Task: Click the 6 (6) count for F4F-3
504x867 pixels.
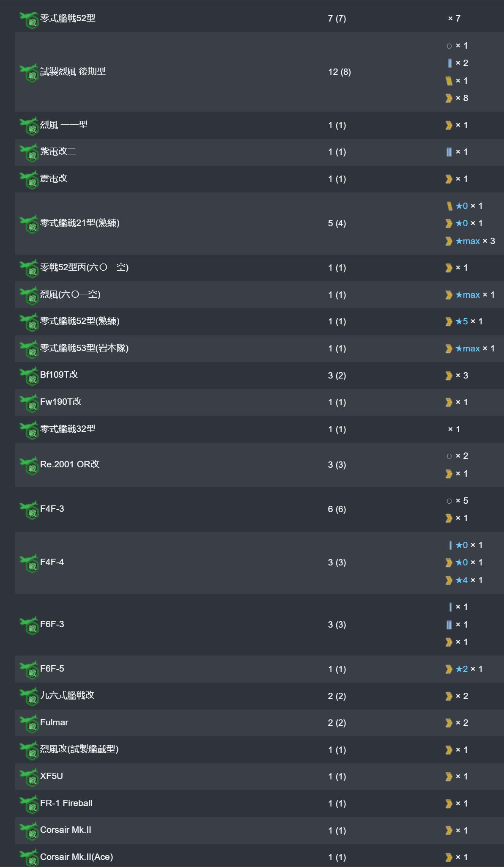Action: (337, 509)
